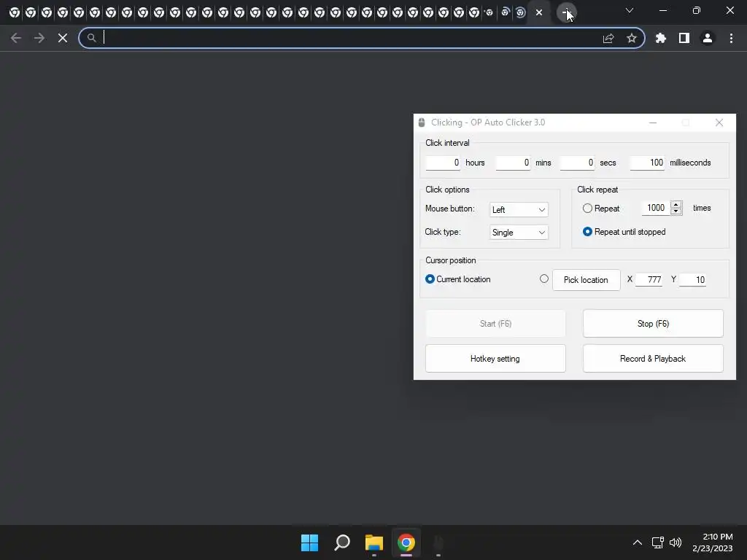Click the share page icon in address bar
Screen dimensions: 747x560
coord(608,38)
